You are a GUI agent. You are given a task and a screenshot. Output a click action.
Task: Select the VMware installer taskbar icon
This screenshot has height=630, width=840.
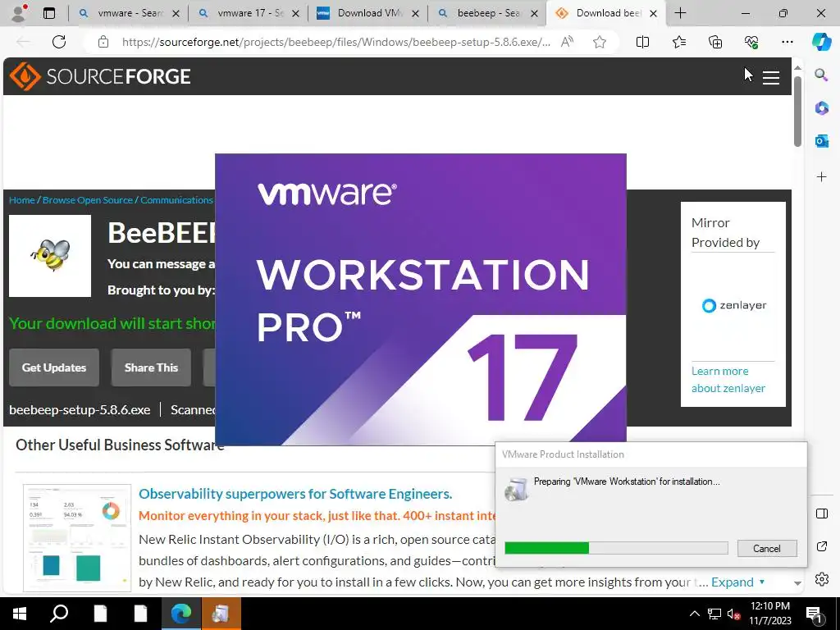coord(221,614)
